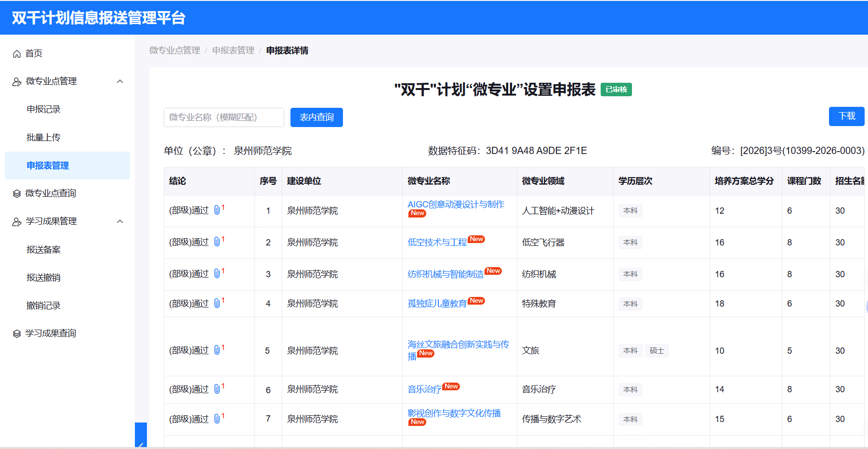The height and width of the screenshot is (449, 868).
Task: Click 泉州师范学院 unit name above the table
Action: (x=263, y=151)
